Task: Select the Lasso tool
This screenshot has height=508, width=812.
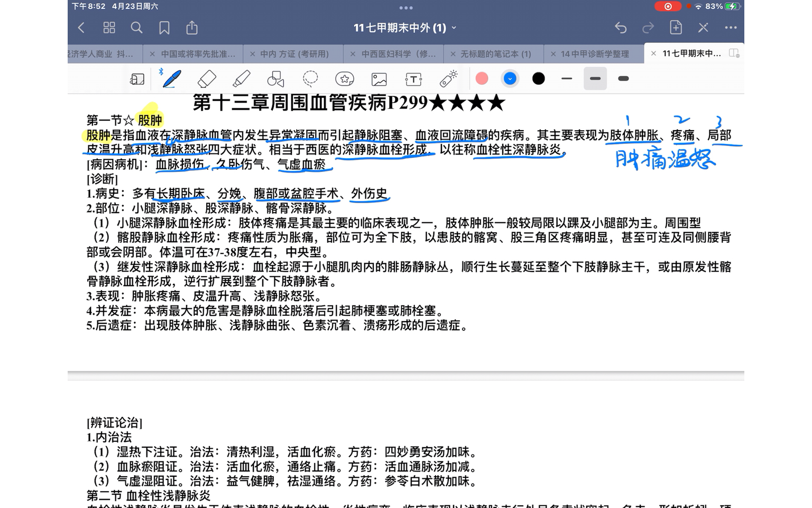Action: (310, 79)
